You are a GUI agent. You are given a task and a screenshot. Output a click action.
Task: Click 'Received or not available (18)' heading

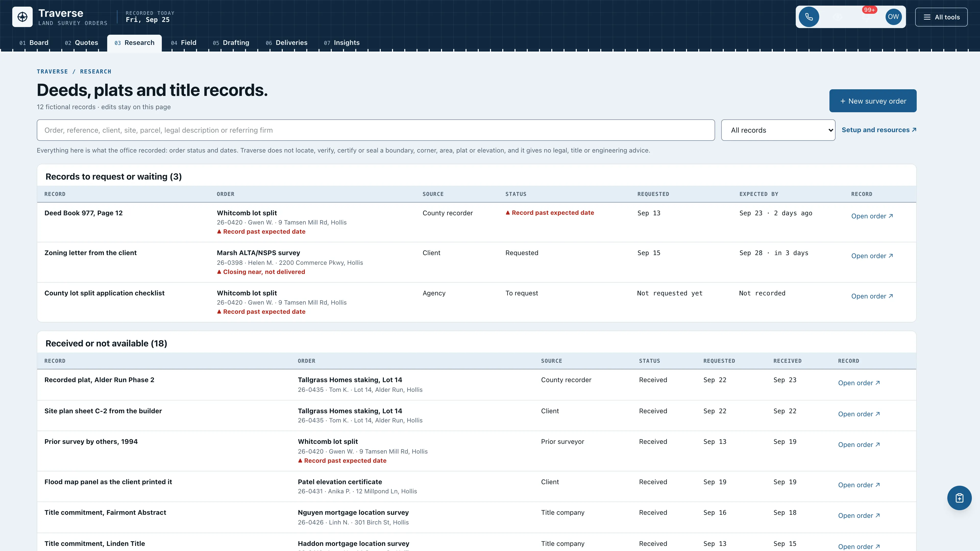tap(106, 343)
